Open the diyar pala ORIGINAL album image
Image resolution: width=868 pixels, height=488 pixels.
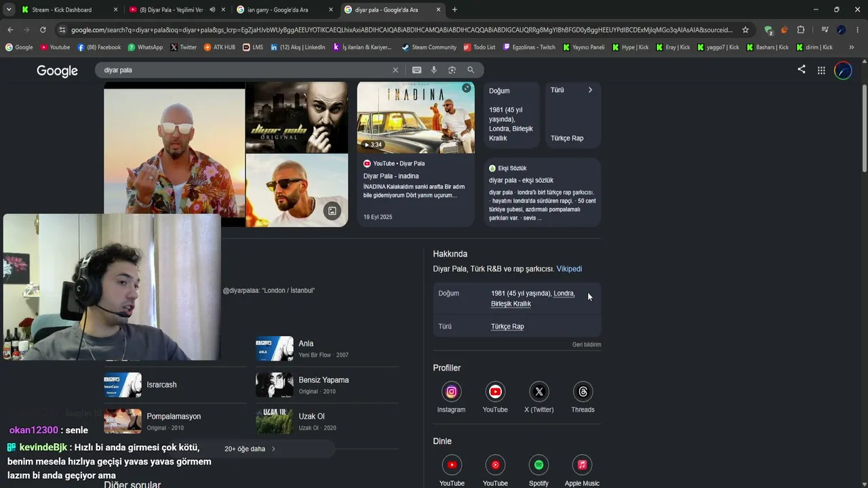click(296, 117)
